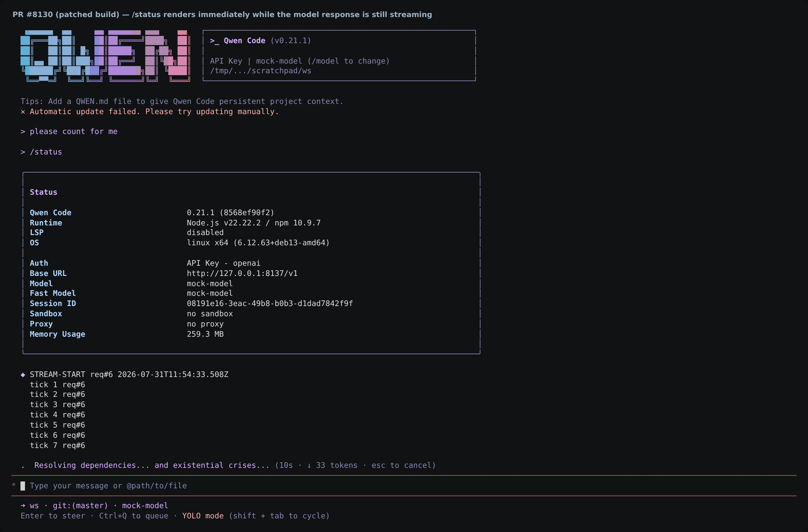This screenshot has width=808, height=532.
Task: Click 'mock-model' value in the Model row
Action: click(x=210, y=284)
